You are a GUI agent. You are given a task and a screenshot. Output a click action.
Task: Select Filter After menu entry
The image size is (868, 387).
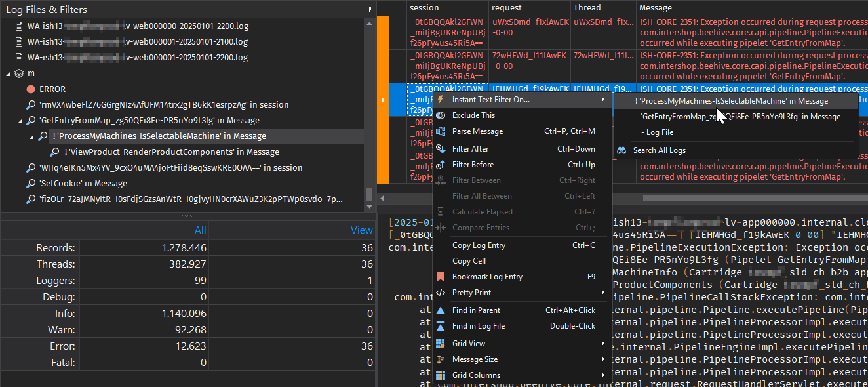tap(523, 149)
